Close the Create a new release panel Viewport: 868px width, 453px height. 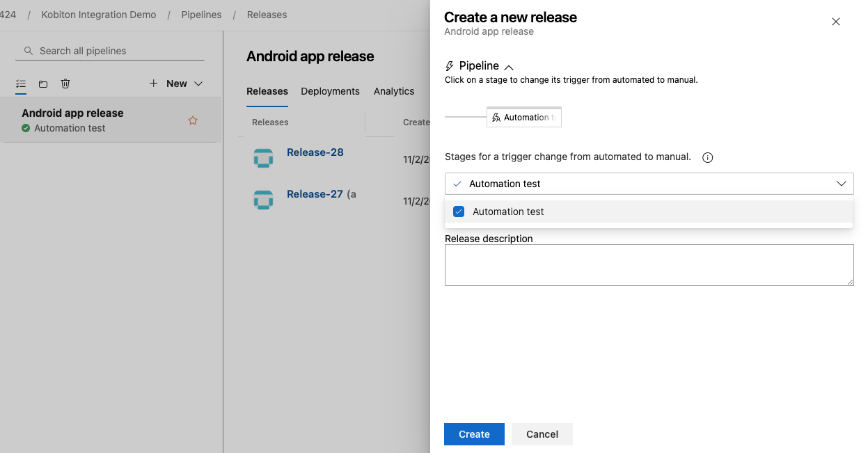coord(835,22)
